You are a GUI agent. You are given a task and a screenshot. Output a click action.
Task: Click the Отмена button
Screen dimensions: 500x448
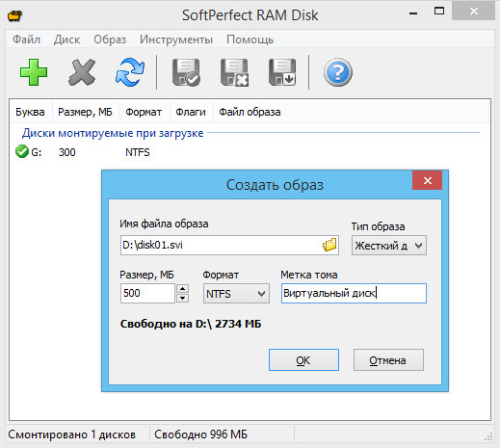[x=388, y=360]
